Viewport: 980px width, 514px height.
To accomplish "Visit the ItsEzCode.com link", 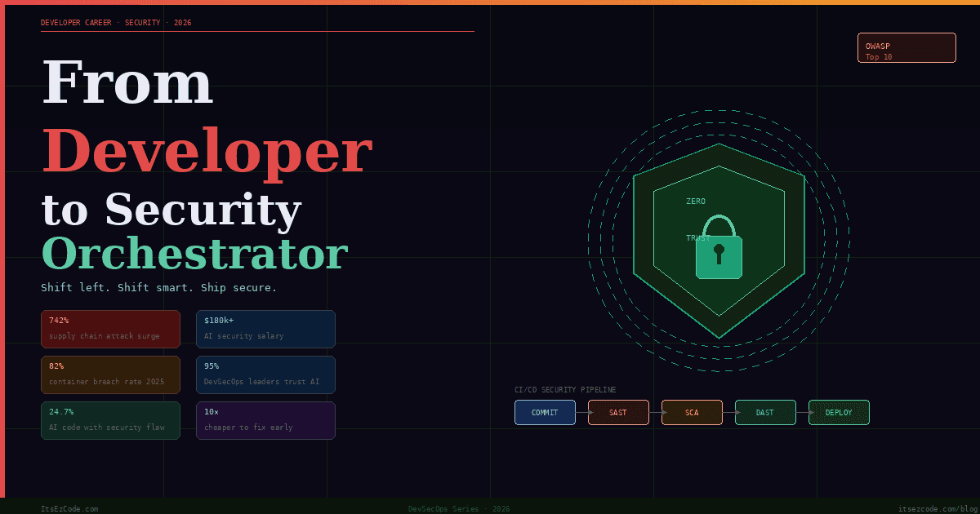I will point(69,507).
